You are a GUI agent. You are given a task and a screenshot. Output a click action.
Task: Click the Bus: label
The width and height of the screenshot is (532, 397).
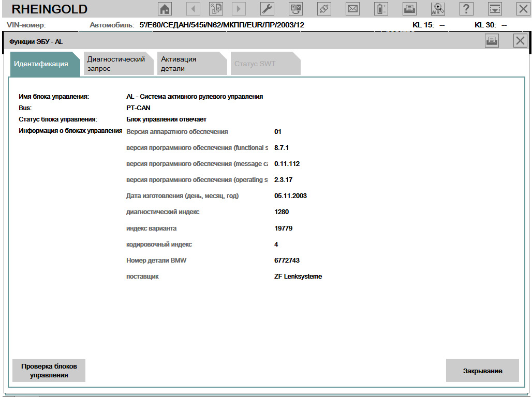point(25,108)
